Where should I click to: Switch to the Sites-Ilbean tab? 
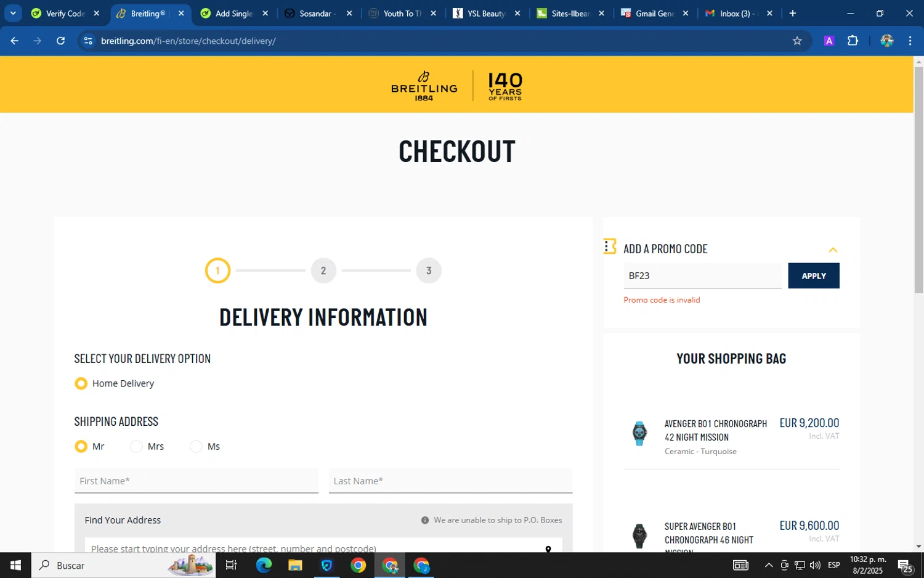tap(570, 13)
